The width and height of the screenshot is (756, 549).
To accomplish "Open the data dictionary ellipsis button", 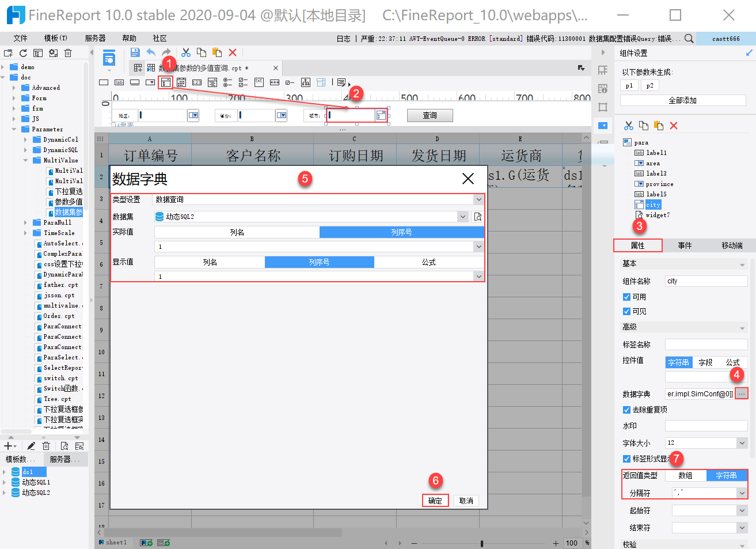I will pyautogui.click(x=742, y=393).
